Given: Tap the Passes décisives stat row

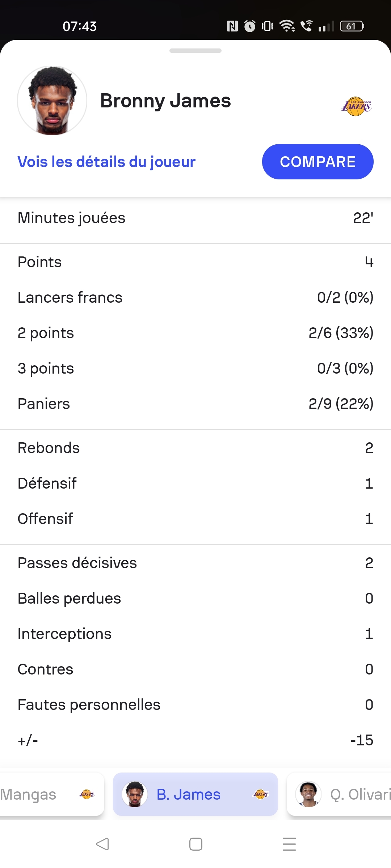Looking at the screenshot, I should [195, 563].
